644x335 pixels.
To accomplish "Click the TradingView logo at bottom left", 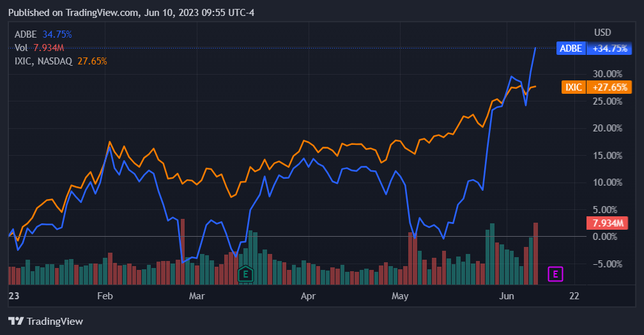I will [x=45, y=321].
